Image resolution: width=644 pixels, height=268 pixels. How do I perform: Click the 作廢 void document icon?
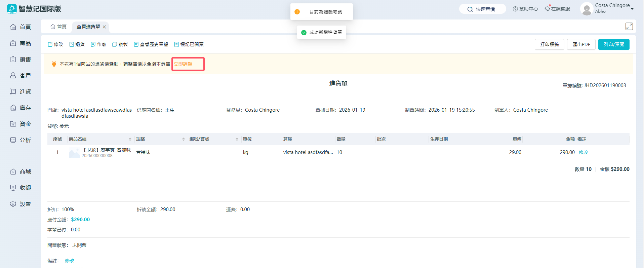click(93, 44)
